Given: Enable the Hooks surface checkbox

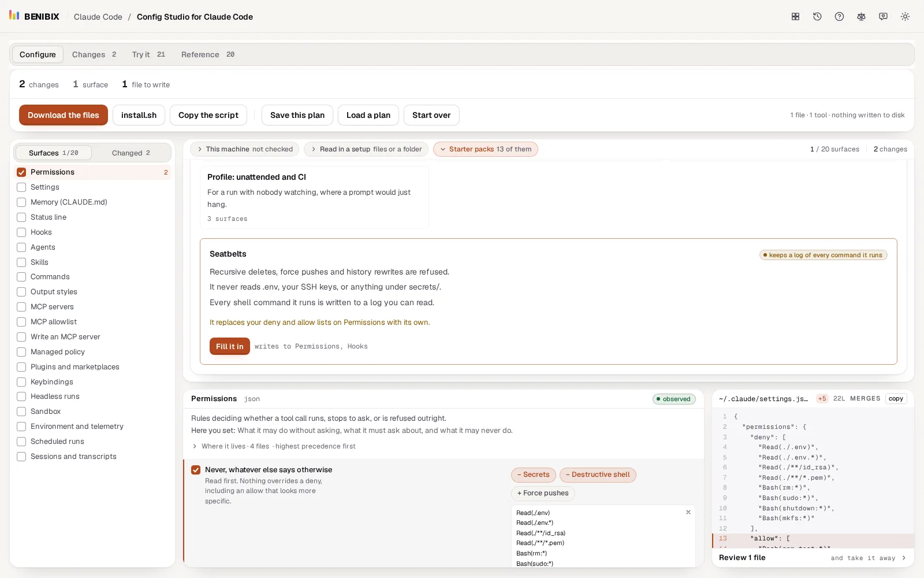Looking at the screenshot, I should tap(21, 232).
